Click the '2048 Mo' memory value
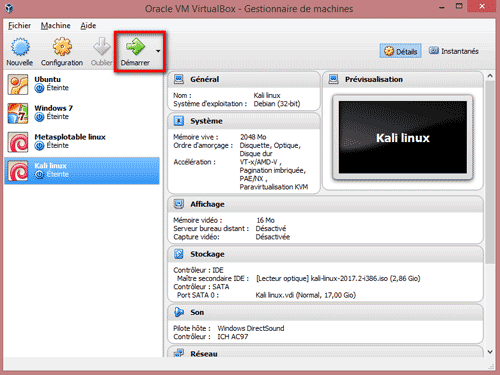 point(253,137)
